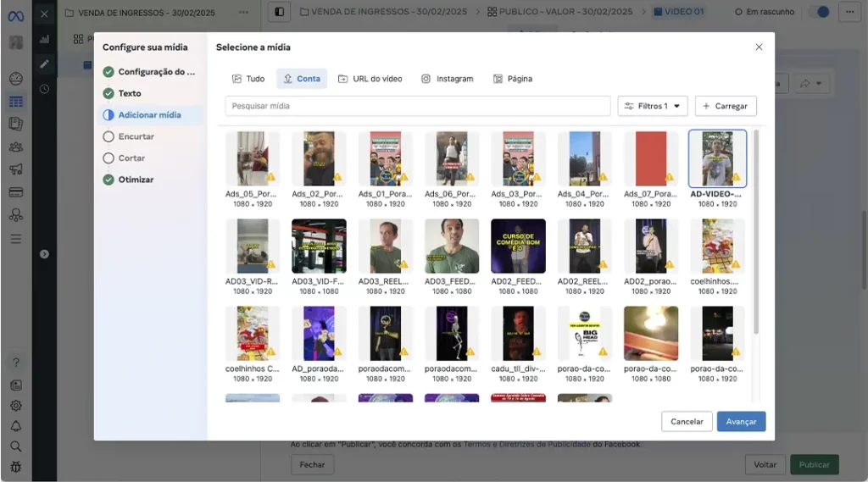Open the hamburger all-tools menu icon
868x482 pixels.
pos(15,238)
